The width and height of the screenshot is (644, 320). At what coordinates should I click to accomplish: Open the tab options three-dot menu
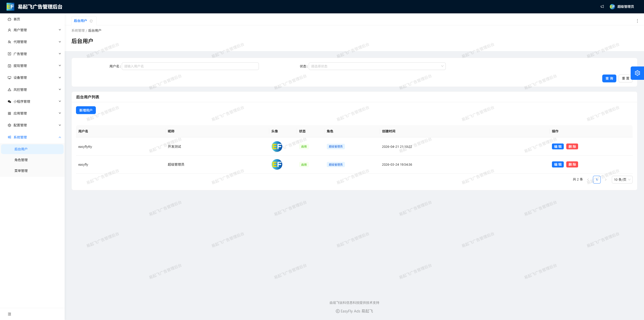(x=637, y=21)
